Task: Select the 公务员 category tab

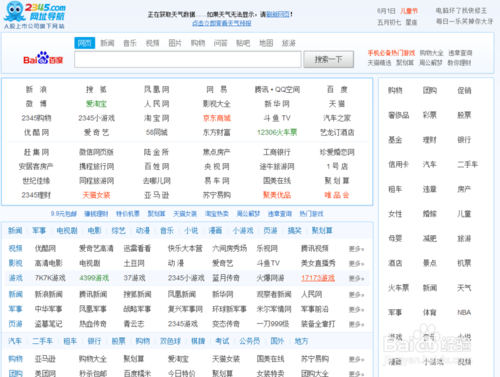Action: click(249, 341)
